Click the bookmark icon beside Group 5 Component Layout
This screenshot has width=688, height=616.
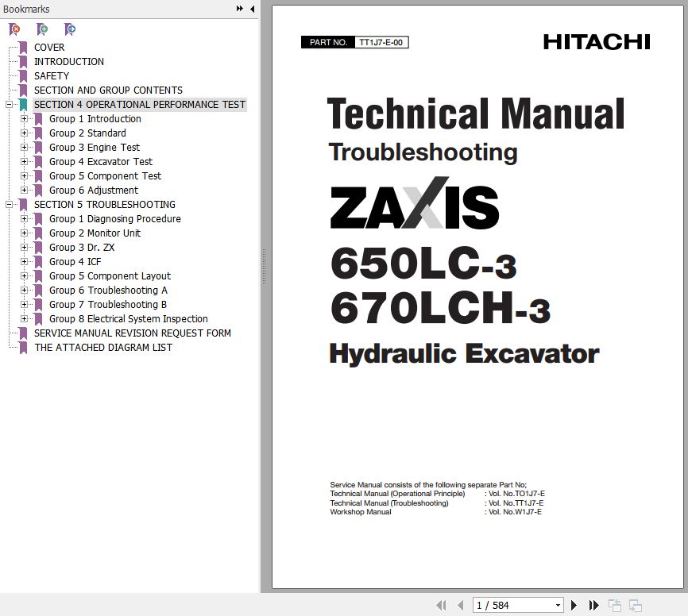(x=38, y=275)
